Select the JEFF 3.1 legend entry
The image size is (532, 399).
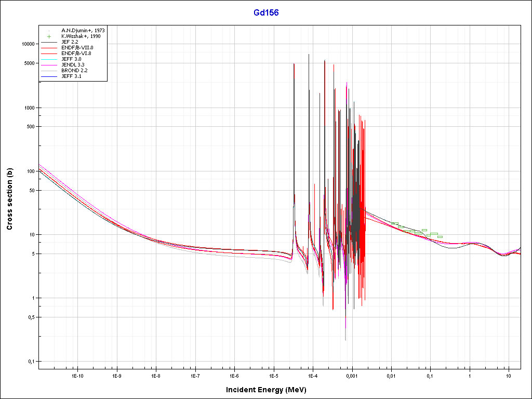coord(71,76)
